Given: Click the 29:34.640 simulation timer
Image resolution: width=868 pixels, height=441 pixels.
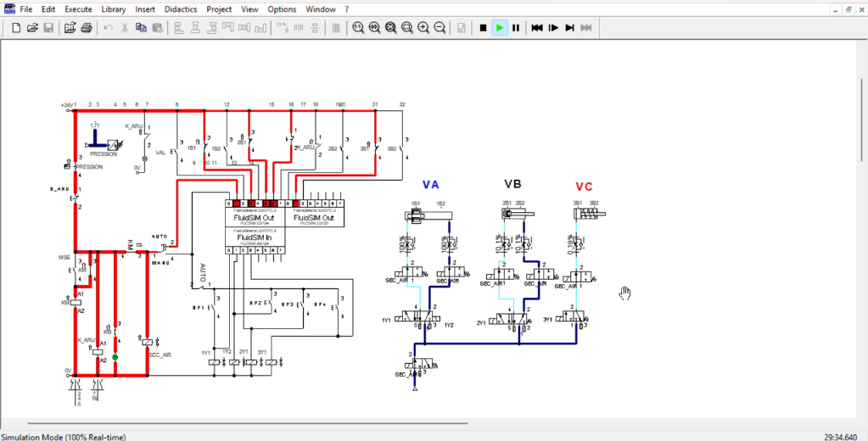Looking at the screenshot, I should [840, 437].
